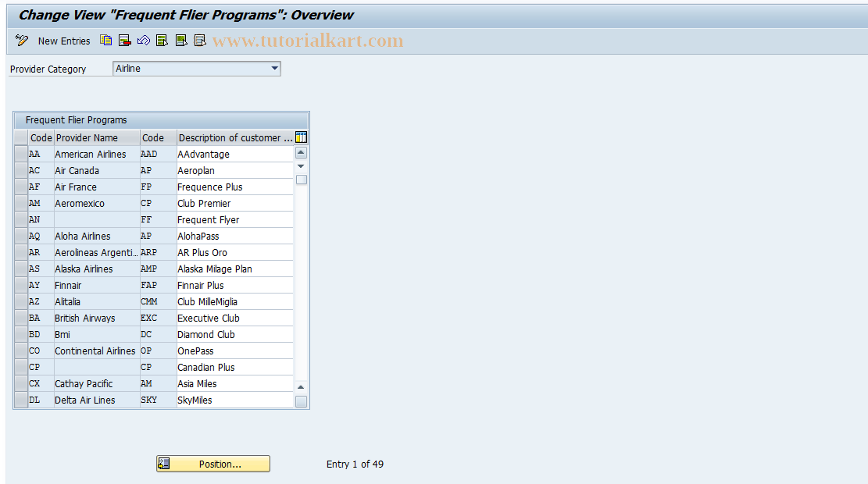Image resolution: width=868 pixels, height=484 pixels.
Task: Click the AR Plus Oro cell
Action: click(x=234, y=252)
